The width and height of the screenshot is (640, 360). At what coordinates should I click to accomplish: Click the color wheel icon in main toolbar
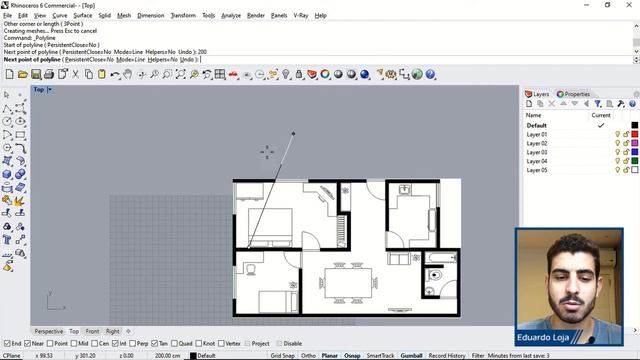coord(325,74)
